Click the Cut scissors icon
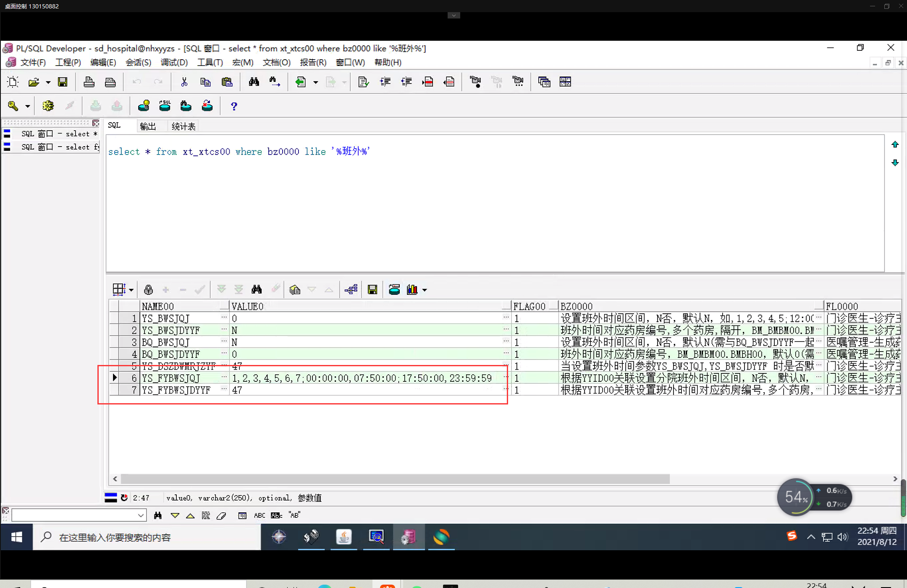The width and height of the screenshot is (907, 588). pos(184,82)
